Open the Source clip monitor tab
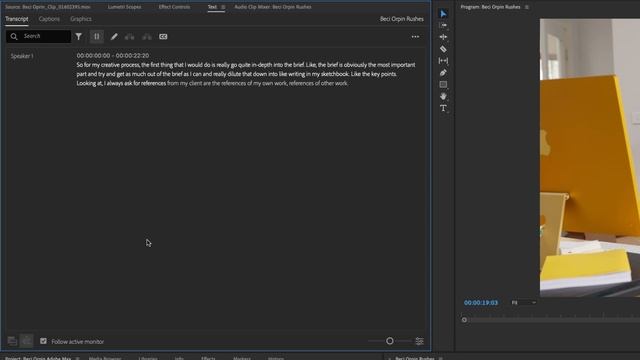The image size is (640, 360). coord(48,7)
